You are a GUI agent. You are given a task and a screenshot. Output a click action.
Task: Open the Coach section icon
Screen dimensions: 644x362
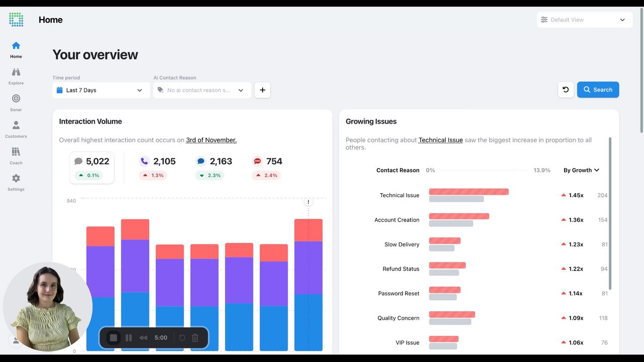(x=16, y=152)
